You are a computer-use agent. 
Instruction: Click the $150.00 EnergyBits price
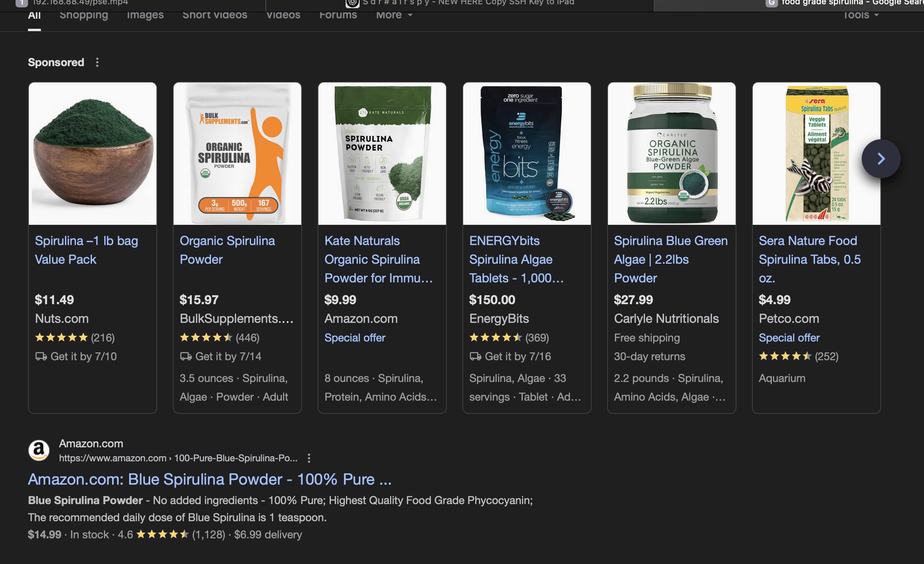click(x=492, y=300)
